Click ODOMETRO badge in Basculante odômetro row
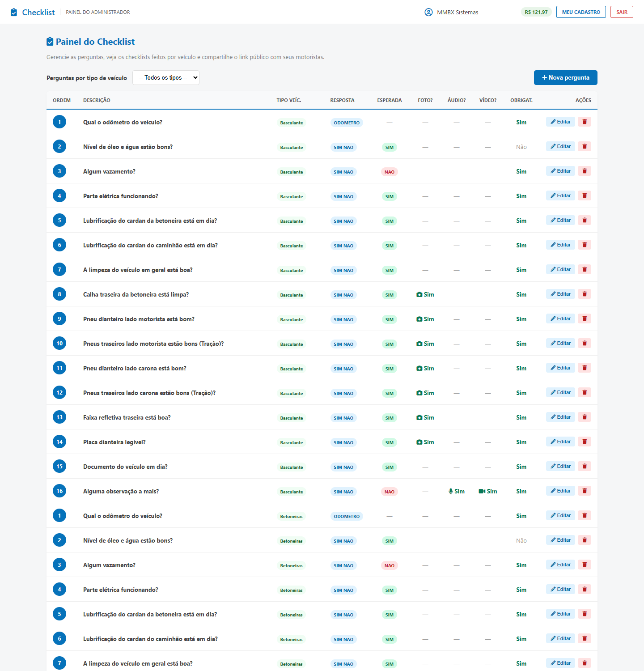Screen dimensions: 644x671 click(x=347, y=123)
